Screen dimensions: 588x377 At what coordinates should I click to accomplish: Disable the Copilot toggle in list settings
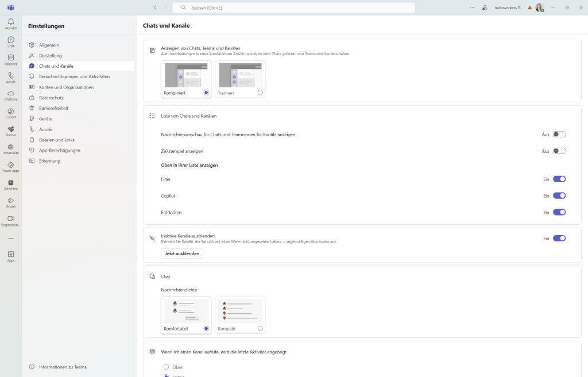click(559, 195)
